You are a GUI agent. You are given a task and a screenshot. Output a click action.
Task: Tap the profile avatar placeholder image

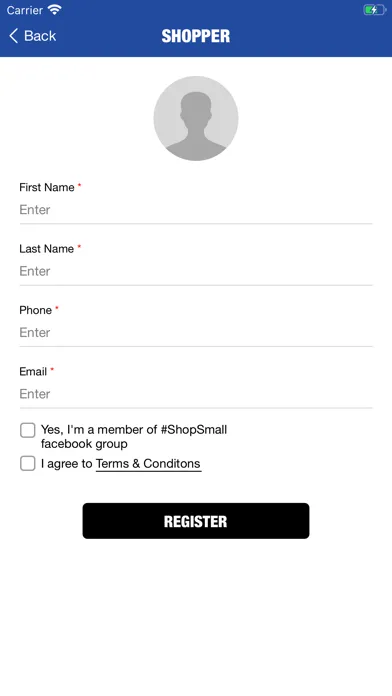pyautogui.click(x=196, y=118)
